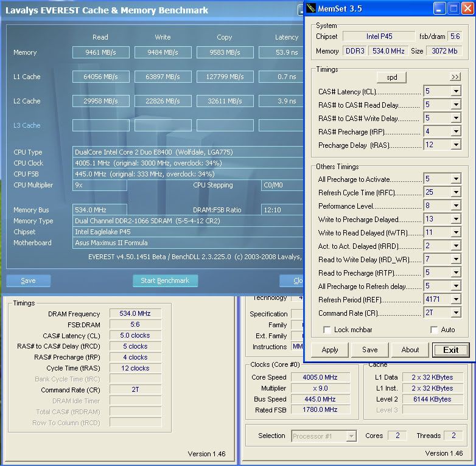The width and height of the screenshot is (476, 466).
Task: Click the Cycle Time (tRAS) value 12 clocks
Action: (x=135, y=368)
